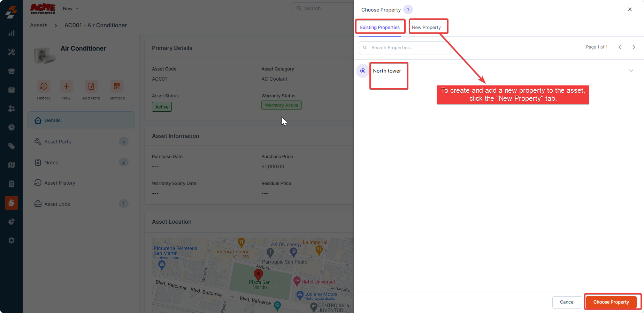Open the wrench and screwdriver sidebar icon
Image resolution: width=644 pixels, height=313 pixels.
point(11,52)
